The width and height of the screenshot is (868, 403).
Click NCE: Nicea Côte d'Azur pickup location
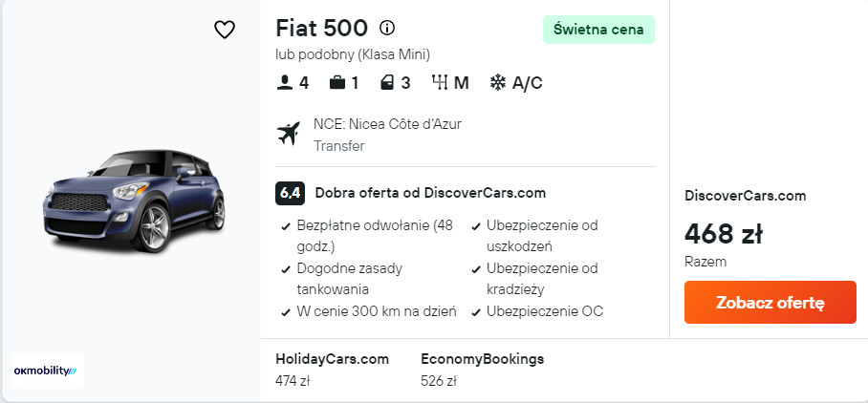(x=387, y=124)
